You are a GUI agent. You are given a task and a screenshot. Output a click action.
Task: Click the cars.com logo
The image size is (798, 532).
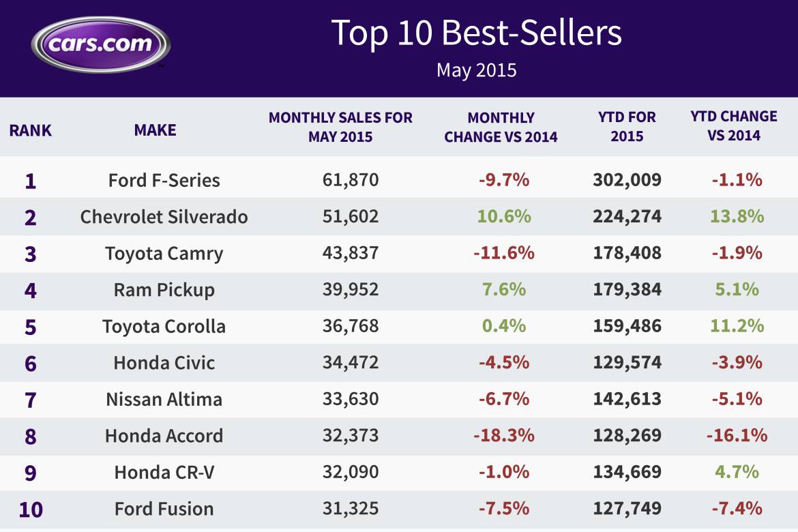point(101,45)
